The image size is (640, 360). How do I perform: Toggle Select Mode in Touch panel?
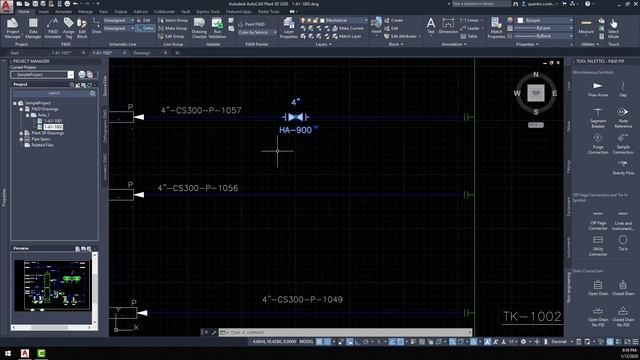coord(613,28)
